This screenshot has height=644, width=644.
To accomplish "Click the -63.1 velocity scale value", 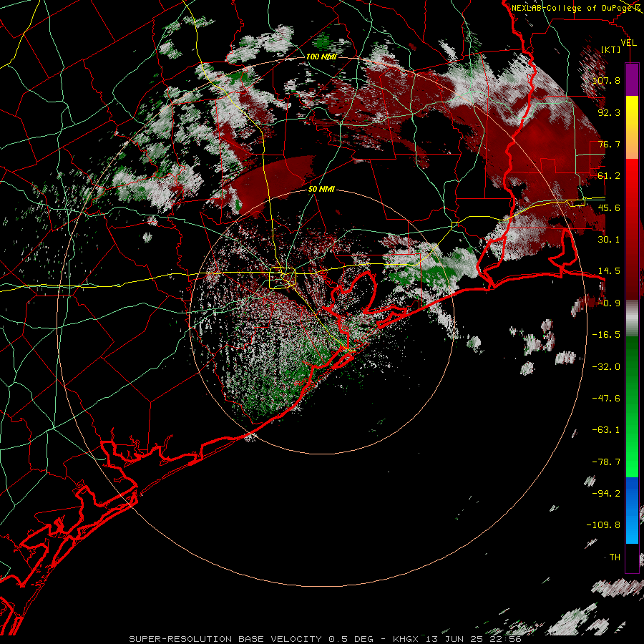I will [606, 430].
